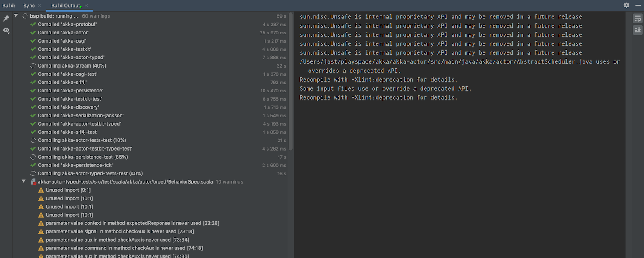The image size is (644, 258).
Task: Click green checkmark beside akka-serialization-jackson
Action: 33,115
